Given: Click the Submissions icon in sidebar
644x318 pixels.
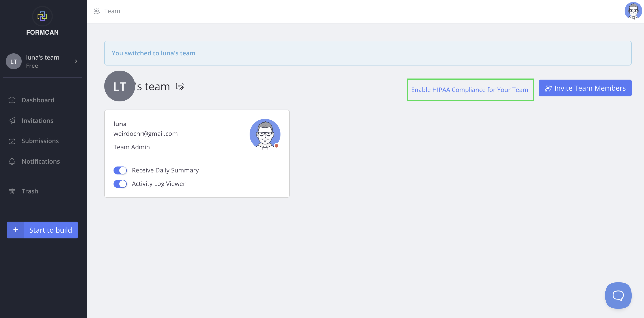Looking at the screenshot, I should click(12, 141).
